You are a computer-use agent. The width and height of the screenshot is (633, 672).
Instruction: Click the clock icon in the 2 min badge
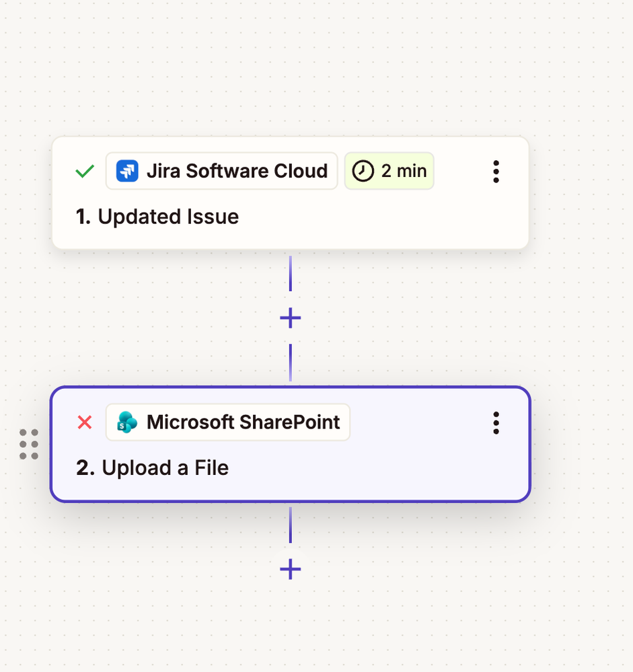pyautogui.click(x=363, y=171)
